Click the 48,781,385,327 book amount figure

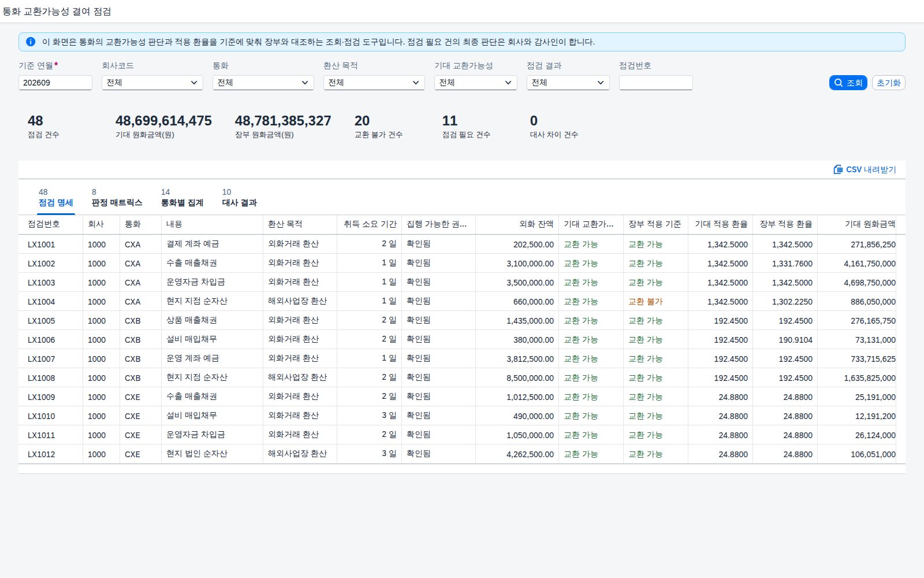283,121
